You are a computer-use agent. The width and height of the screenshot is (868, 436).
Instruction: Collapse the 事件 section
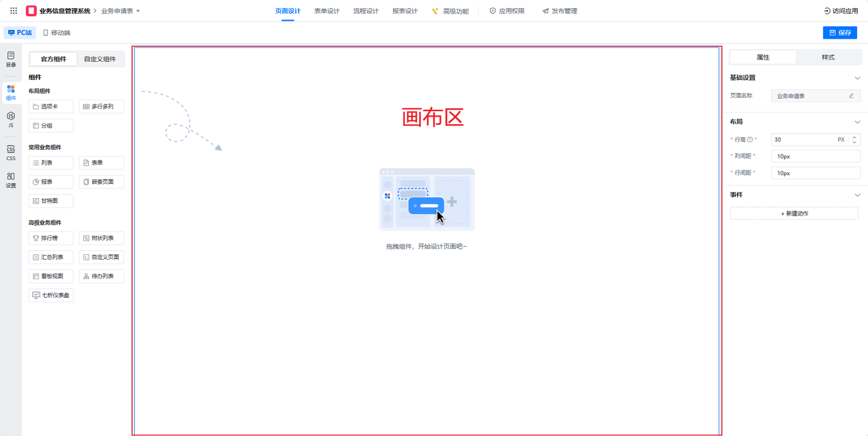(x=857, y=195)
